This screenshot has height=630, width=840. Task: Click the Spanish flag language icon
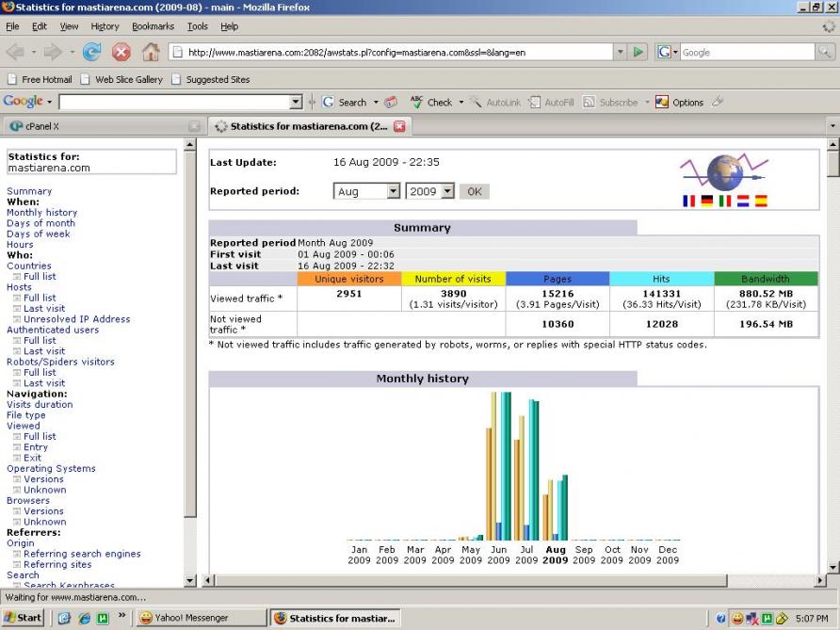coord(760,201)
